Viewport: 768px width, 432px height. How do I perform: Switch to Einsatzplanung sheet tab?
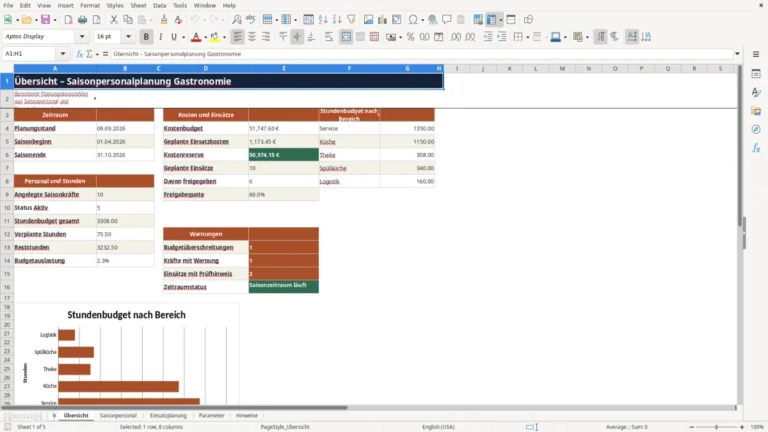click(168, 415)
